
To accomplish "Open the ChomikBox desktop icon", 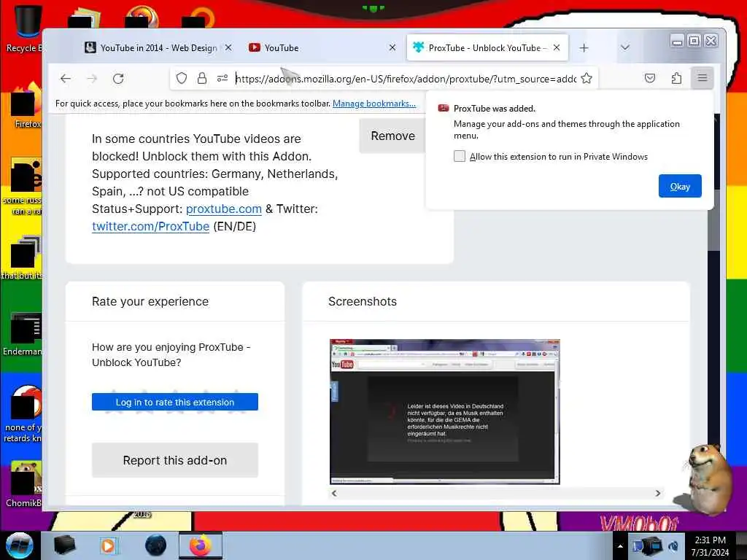I will (x=24, y=483).
